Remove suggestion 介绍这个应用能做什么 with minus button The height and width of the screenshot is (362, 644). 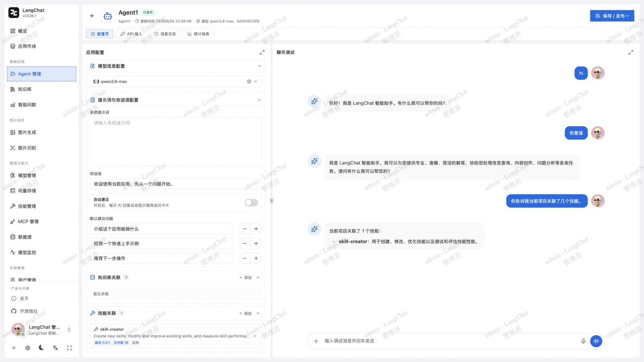[x=244, y=229]
